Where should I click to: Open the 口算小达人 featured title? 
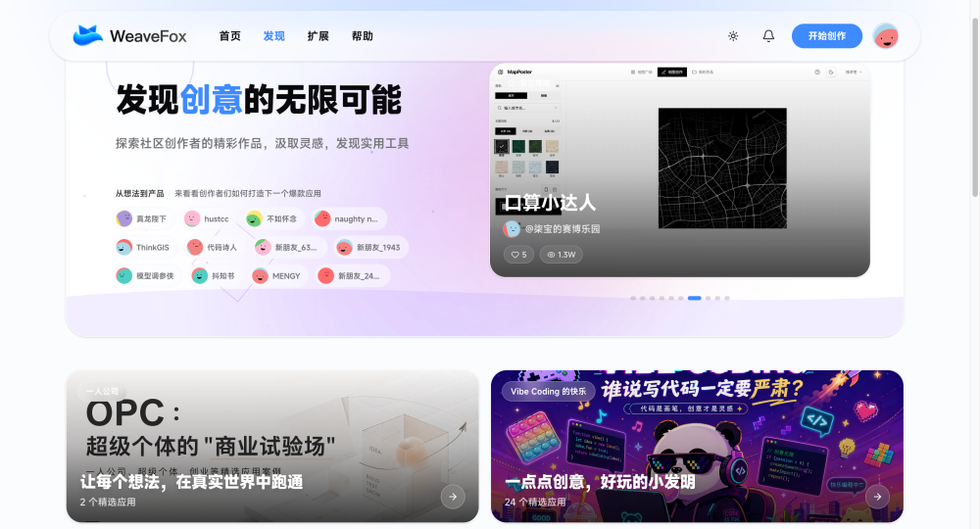click(550, 203)
